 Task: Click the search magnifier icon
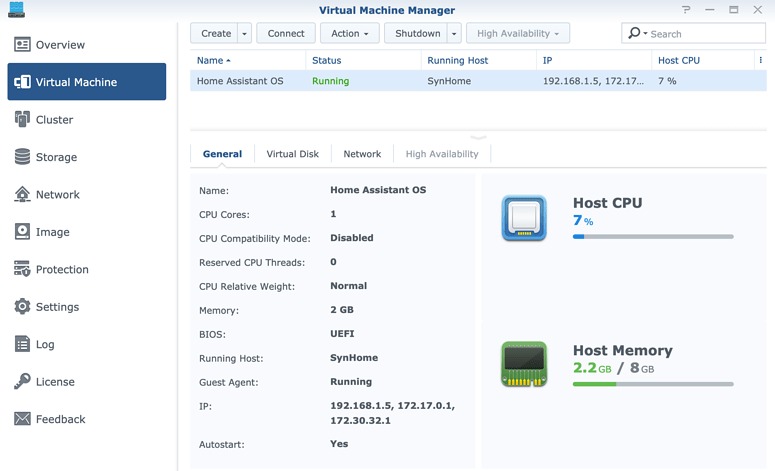[634, 33]
